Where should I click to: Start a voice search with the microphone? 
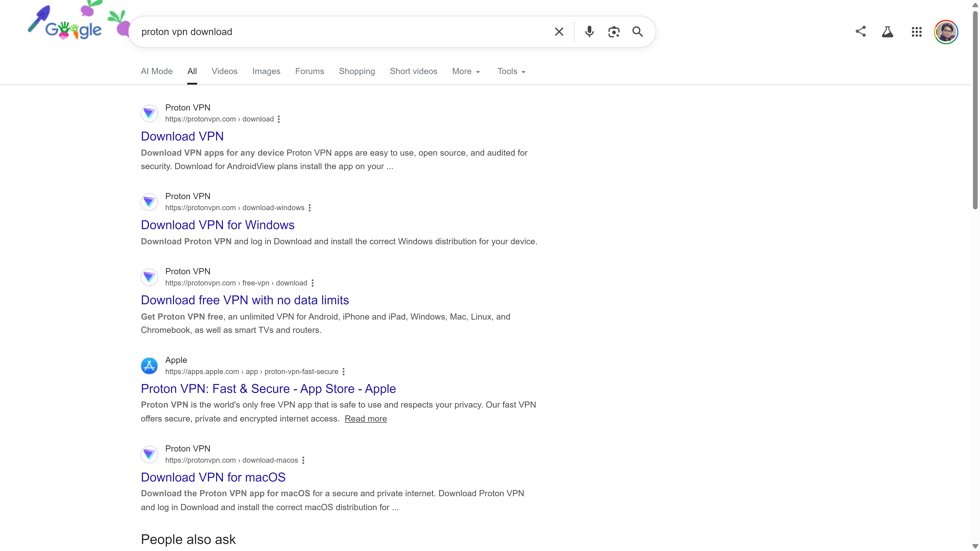tap(589, 32)
